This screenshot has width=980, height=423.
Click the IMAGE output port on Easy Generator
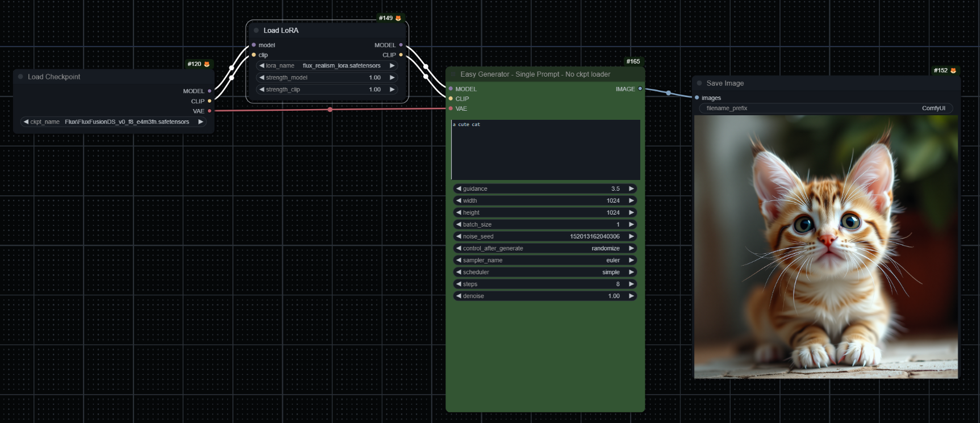[x=640, y=89]
